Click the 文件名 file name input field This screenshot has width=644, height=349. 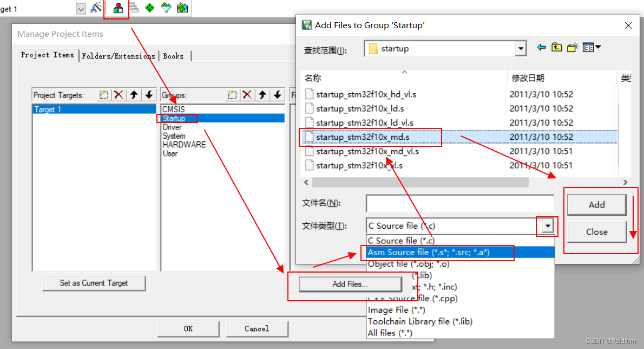(460, 203)
